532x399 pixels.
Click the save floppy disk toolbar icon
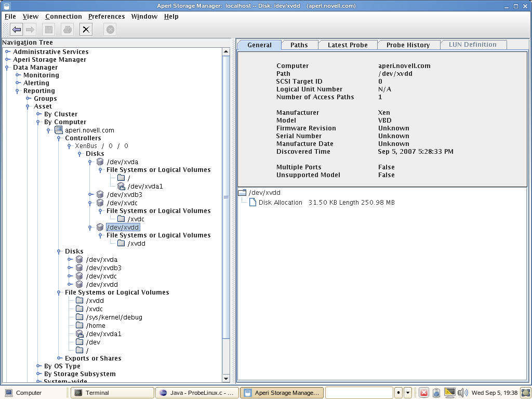(x=49, y=30)
